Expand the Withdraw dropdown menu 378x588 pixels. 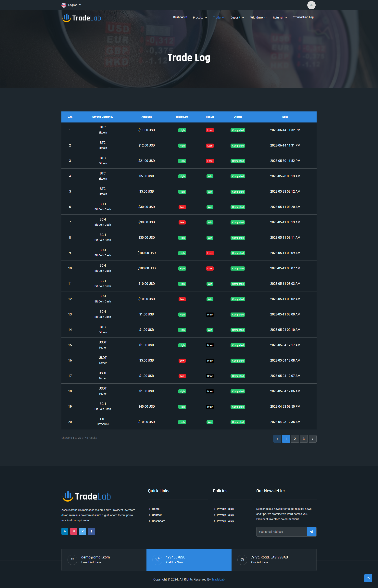pyautogui.click(x=258, y=18)
